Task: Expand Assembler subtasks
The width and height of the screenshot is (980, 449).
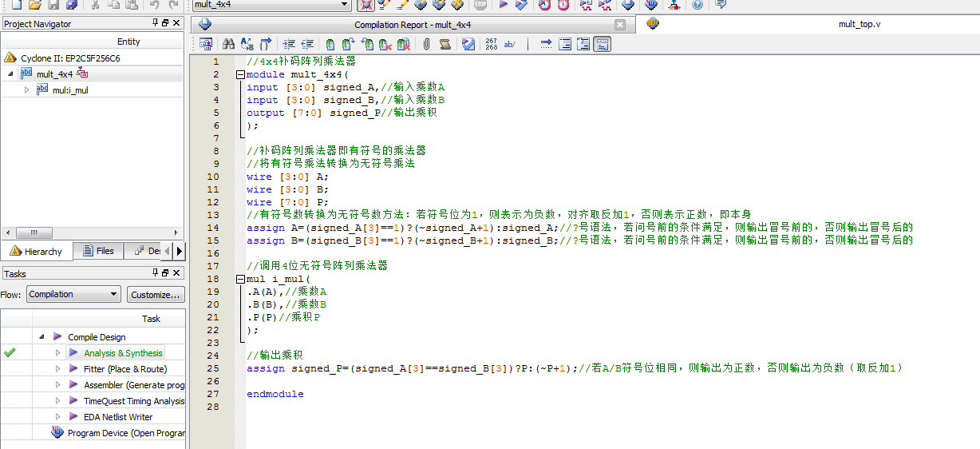Action: coord(57,385)
